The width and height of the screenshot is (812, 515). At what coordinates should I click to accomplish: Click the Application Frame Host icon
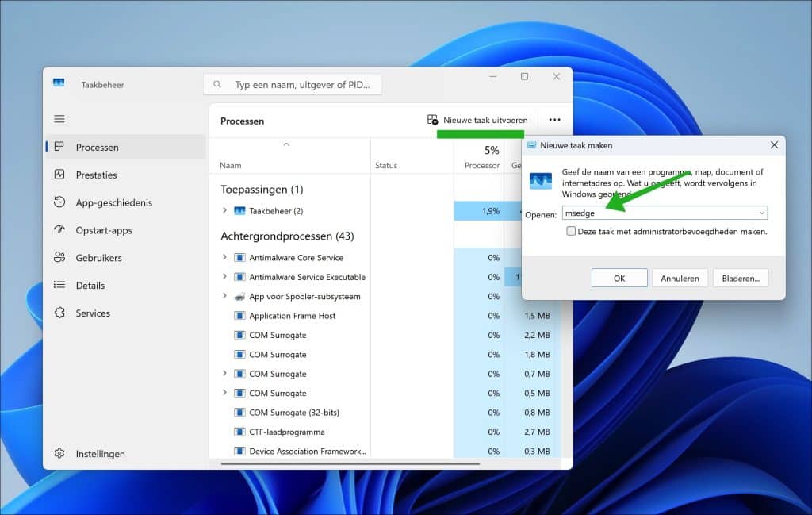(x=239, y=316)
